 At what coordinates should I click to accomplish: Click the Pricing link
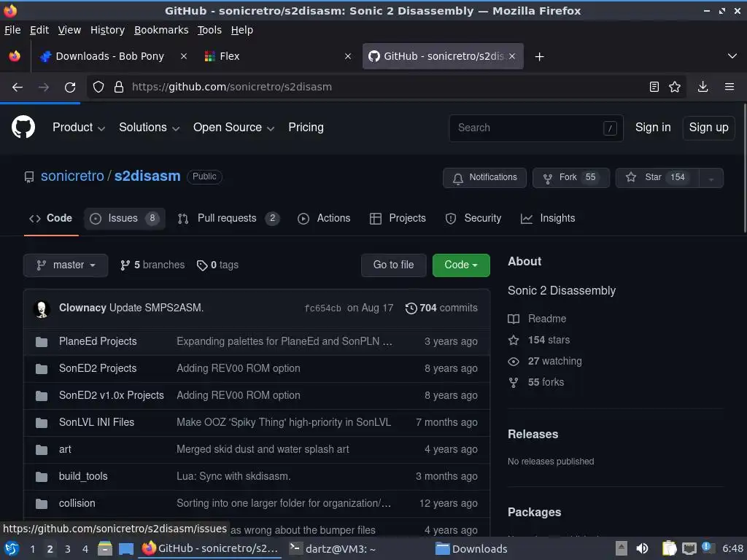(306, 128)
